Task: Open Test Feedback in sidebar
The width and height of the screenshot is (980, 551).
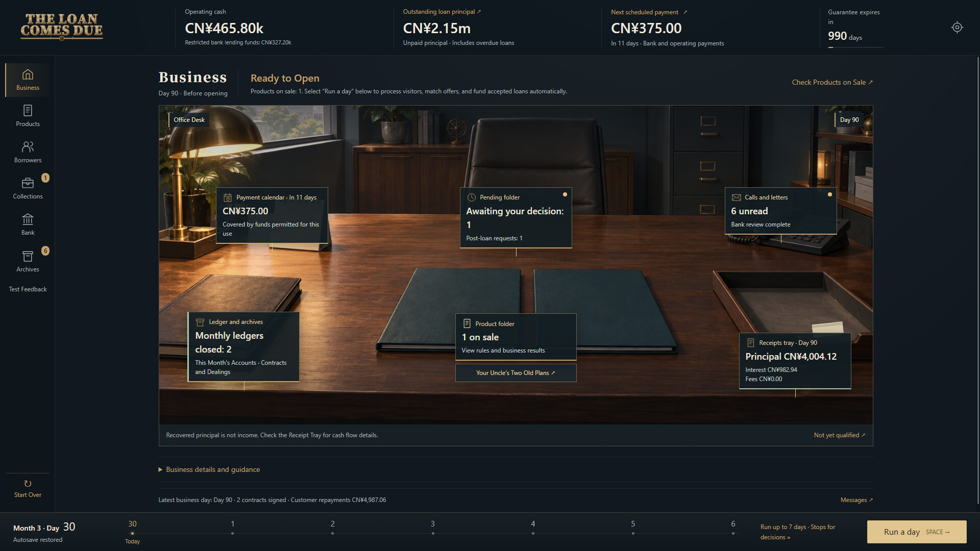Action: coord(28,289)
